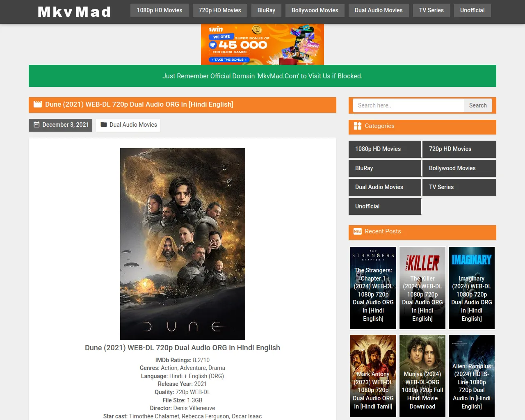Click the green official domain notice
The height and width of the screenshot is (420, 525).
click(x=262, y=76)
